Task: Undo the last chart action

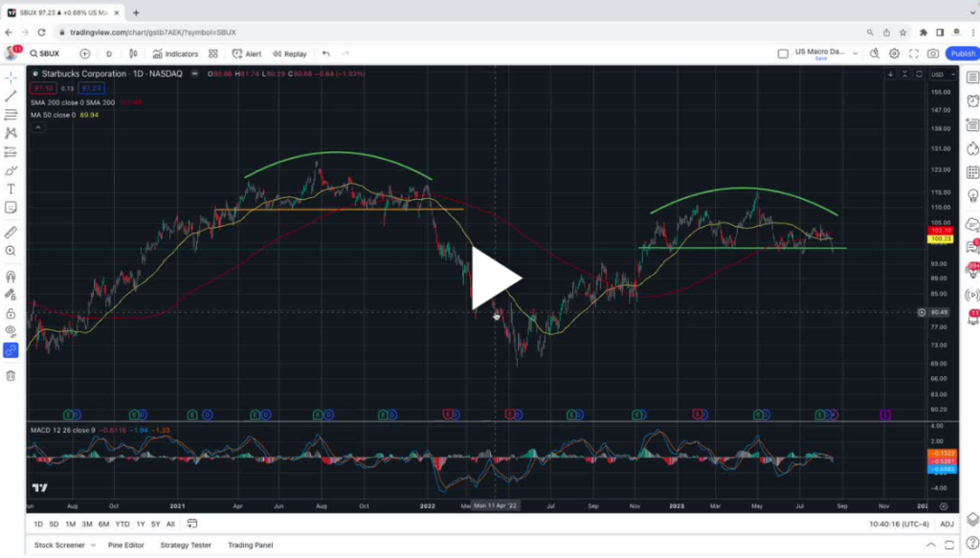Action: click(x=326, y=54)
